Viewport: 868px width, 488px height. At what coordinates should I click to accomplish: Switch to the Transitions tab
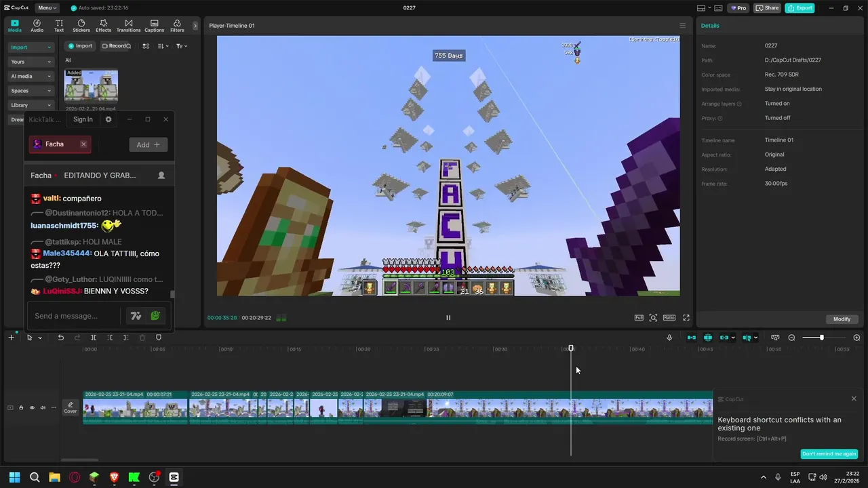click(x=128, y=26)
